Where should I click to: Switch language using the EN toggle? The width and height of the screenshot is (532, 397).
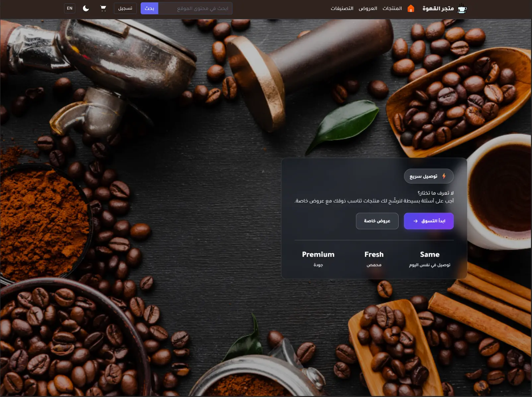point(69,8)
